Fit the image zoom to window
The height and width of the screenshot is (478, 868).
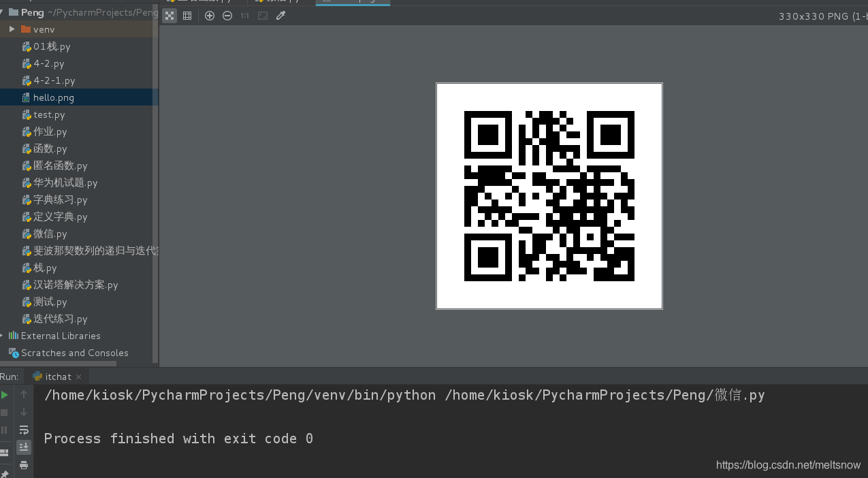point(263,16)
